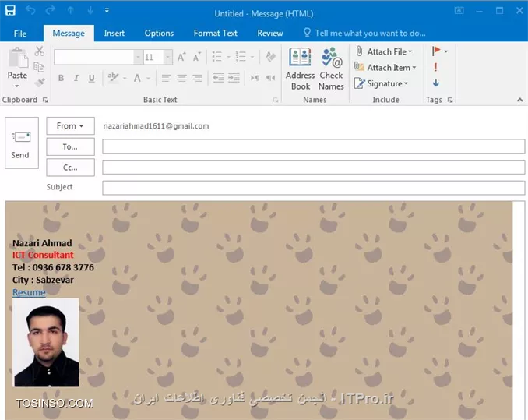
Task: Open the Format Text tab
Action: tap(216, 33)
